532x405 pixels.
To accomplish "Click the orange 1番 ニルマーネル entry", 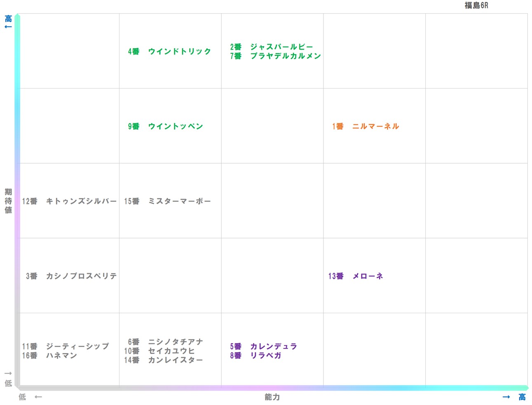I will click(364, 126).
